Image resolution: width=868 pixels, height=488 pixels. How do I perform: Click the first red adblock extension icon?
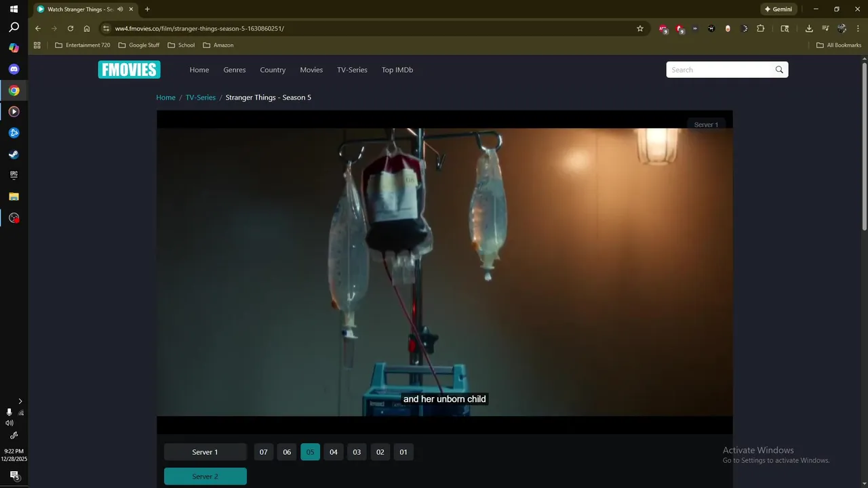pos(663,28)
